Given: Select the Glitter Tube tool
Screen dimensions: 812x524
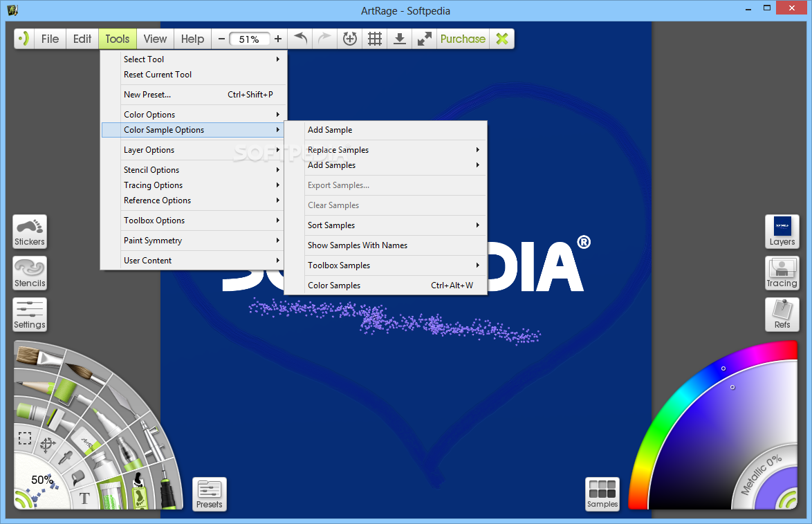Looking at the screenshot, I should [x=111, y=494].
